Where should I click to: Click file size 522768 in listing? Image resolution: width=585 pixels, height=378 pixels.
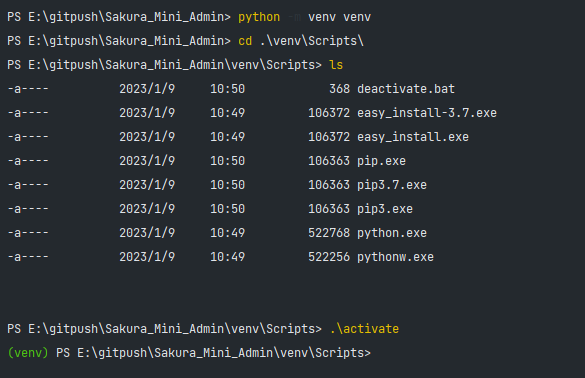click(329, 233)
